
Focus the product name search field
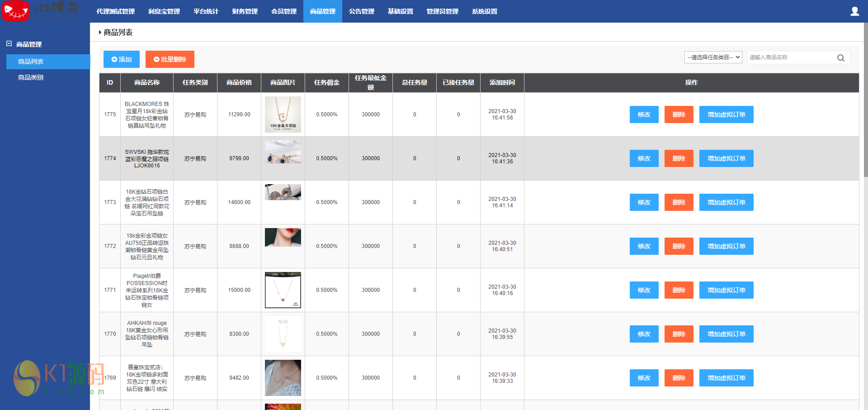coord(790,57)
